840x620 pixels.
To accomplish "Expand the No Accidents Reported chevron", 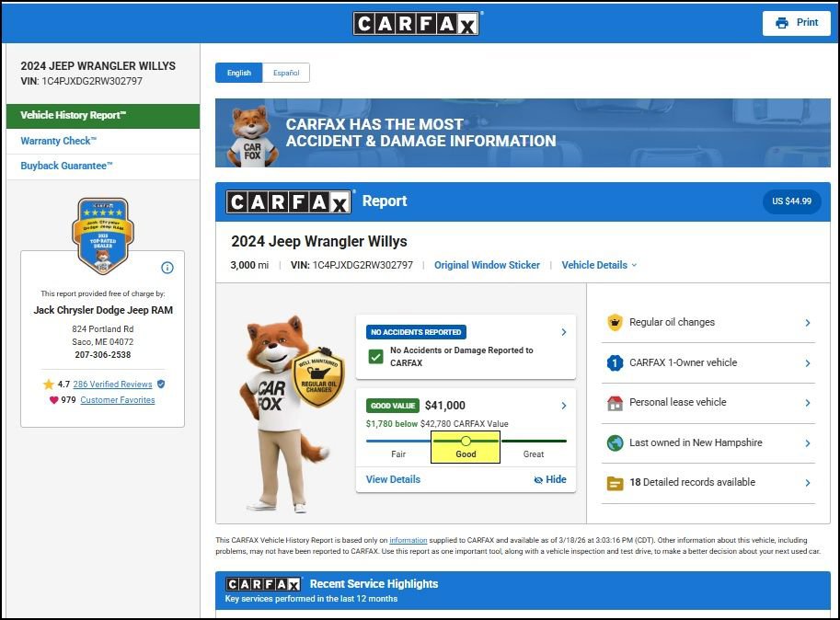I will (564, 332).
